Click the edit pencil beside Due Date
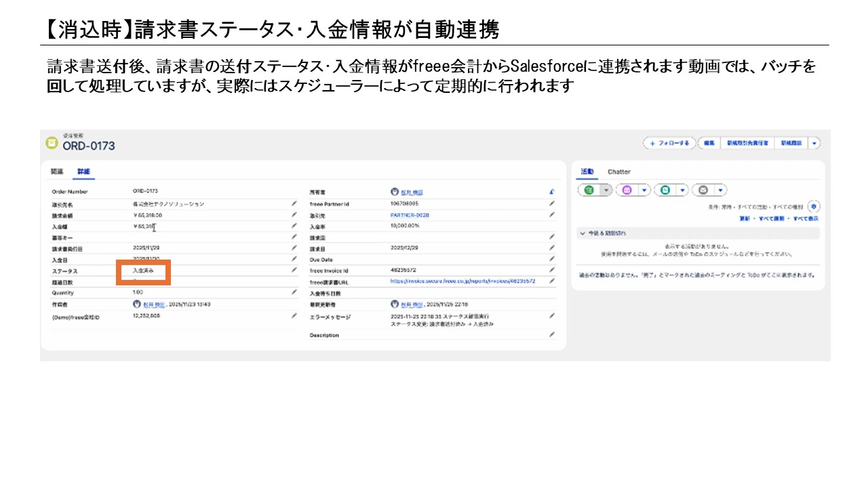This screenshot has height=488, width=868. click(x=551, y=259)
